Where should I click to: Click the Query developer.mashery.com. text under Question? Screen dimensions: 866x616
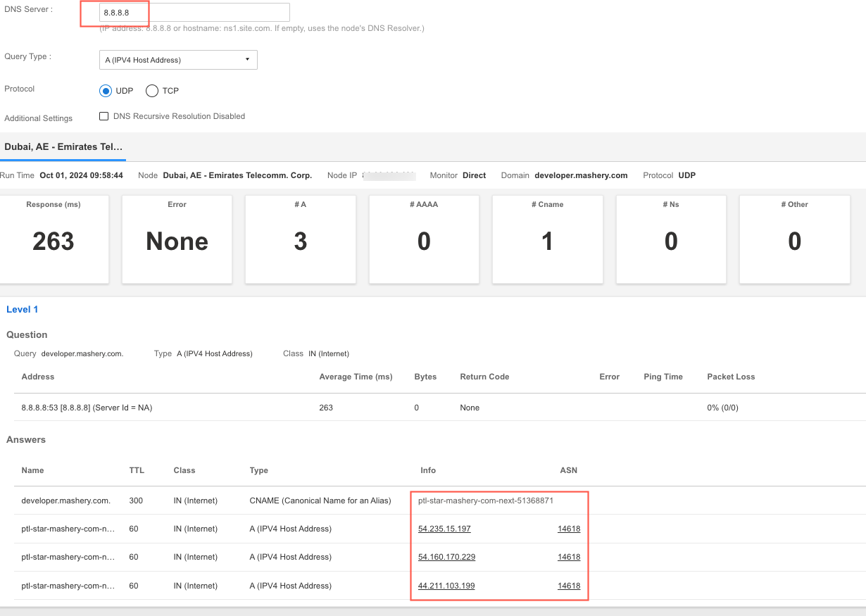point(82,353)
